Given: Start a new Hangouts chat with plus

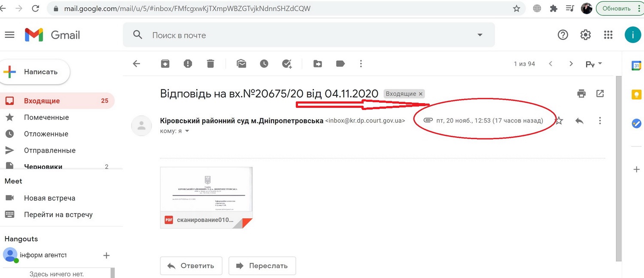Looking at the screenshot, I should tap(106, 256).
